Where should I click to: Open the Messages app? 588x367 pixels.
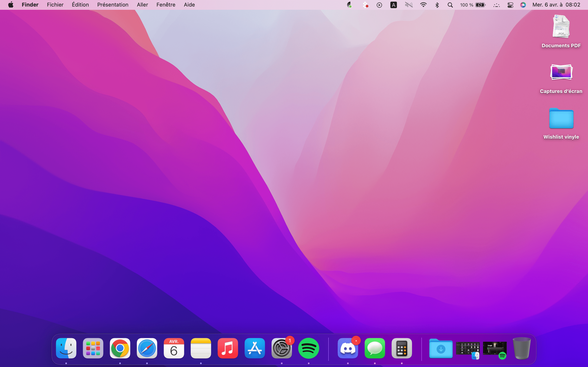coord(375,348)
